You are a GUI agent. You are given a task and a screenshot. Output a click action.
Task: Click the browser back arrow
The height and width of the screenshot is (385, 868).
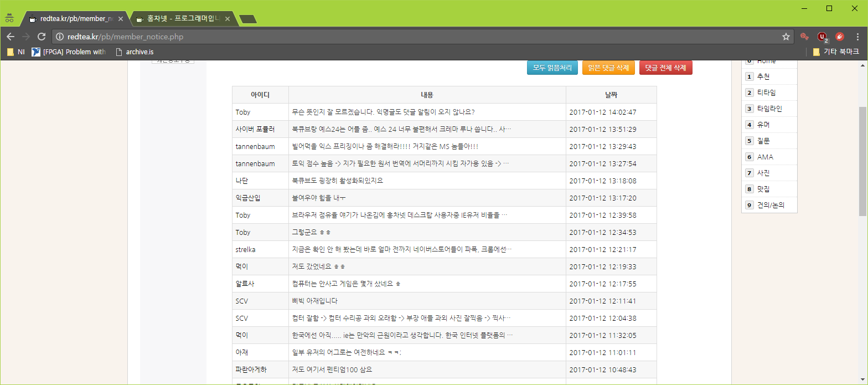(11, 37)
